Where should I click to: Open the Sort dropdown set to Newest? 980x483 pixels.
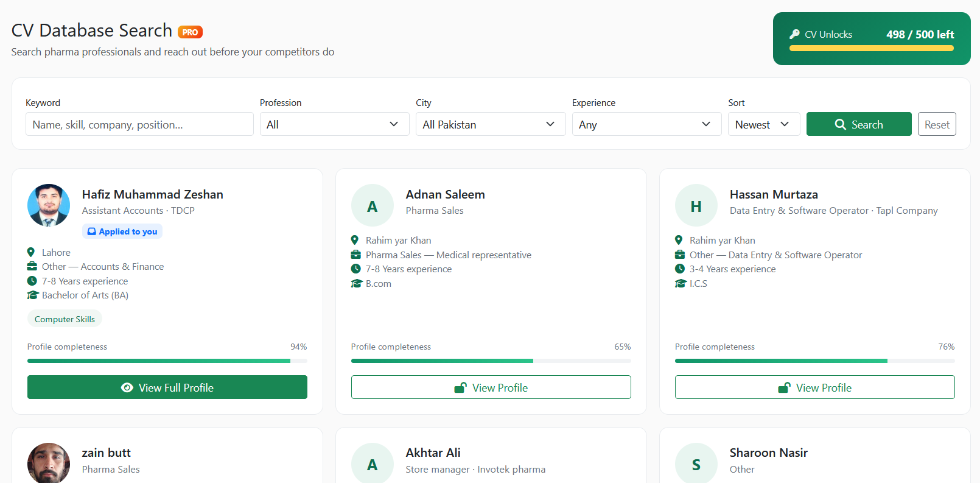point(764,124)
